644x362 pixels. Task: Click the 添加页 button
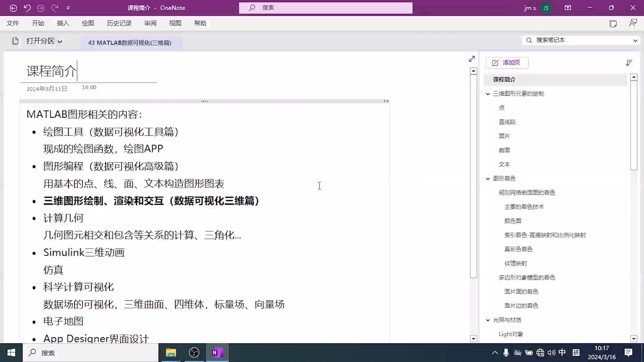tap(506, 63)
